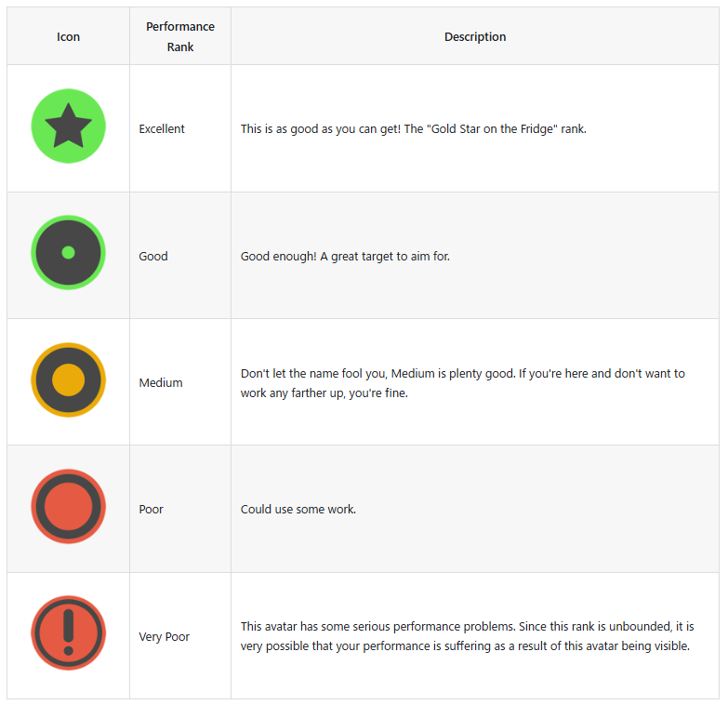Click the green star Excellent rank icon
The width and height of the screenshot is (728, 705).
pyautogui.click(x=68, y=126)
